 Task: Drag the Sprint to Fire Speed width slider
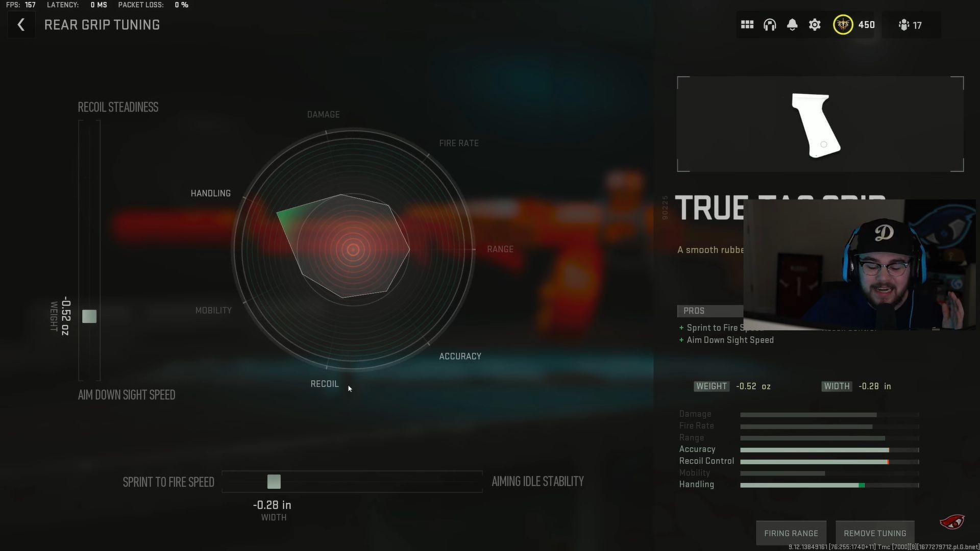[x=273, y=482]
